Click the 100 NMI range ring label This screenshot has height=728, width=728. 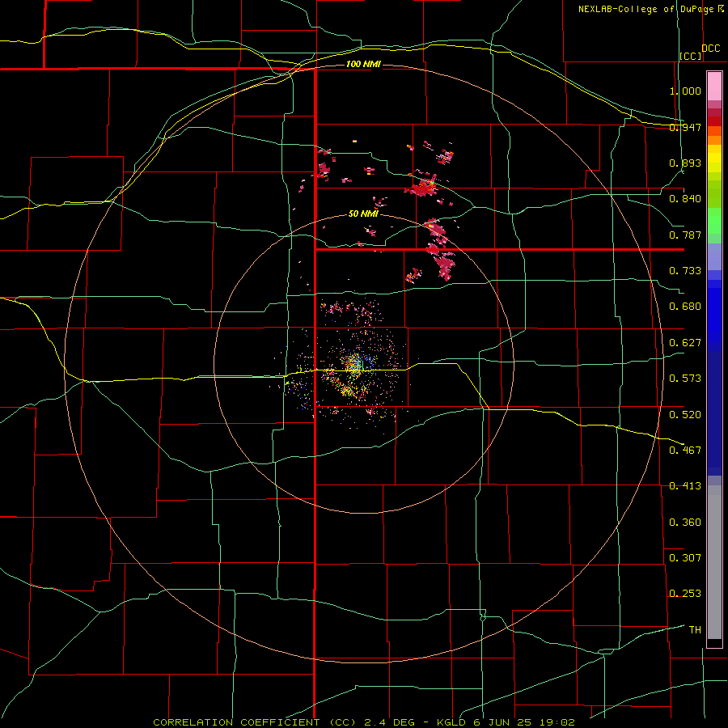coord(363,64)
